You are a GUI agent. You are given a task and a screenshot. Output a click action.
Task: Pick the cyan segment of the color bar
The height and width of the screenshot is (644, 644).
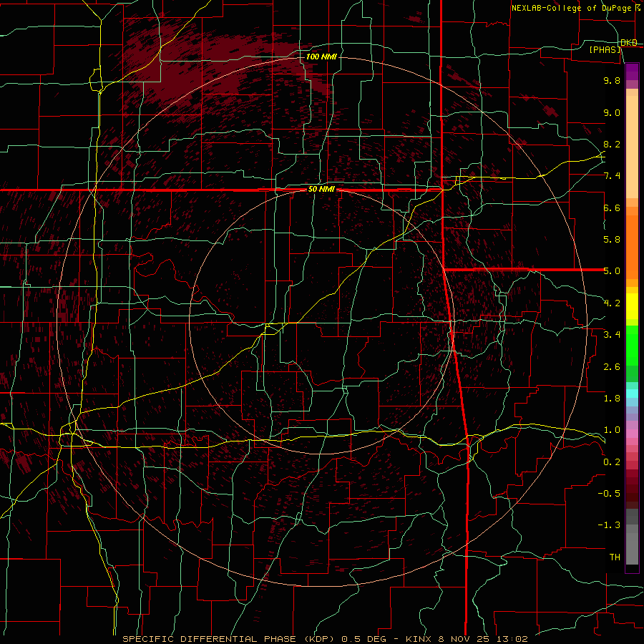[x=632, y=394]
